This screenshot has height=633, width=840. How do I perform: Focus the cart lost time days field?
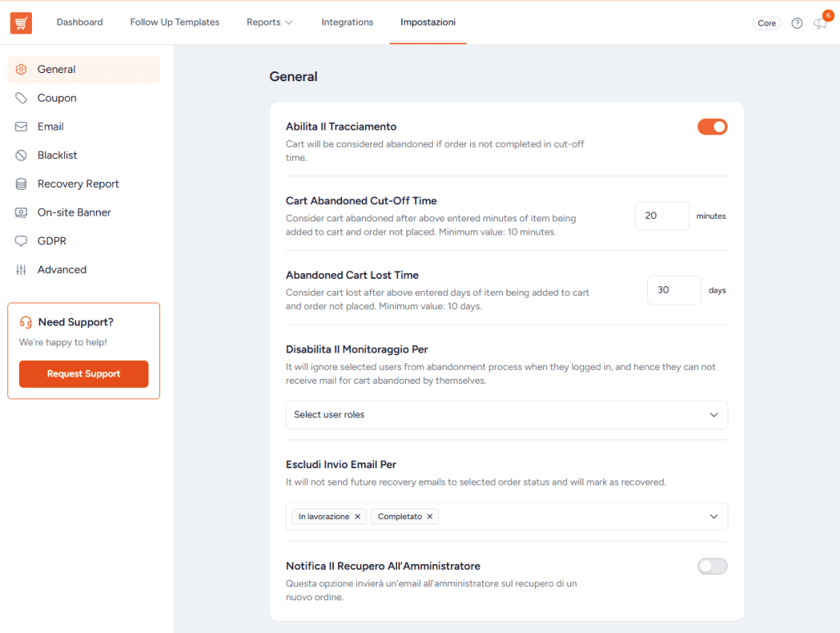click(674, 290)
